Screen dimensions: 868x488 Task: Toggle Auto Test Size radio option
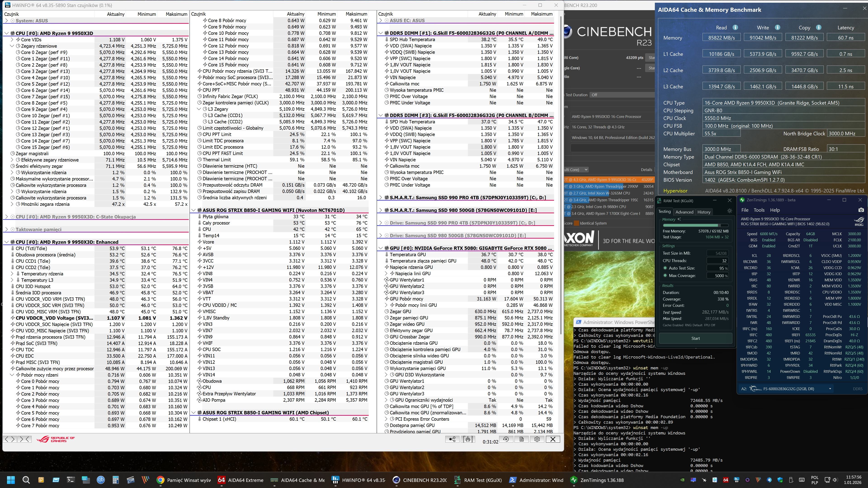point(665,268)
